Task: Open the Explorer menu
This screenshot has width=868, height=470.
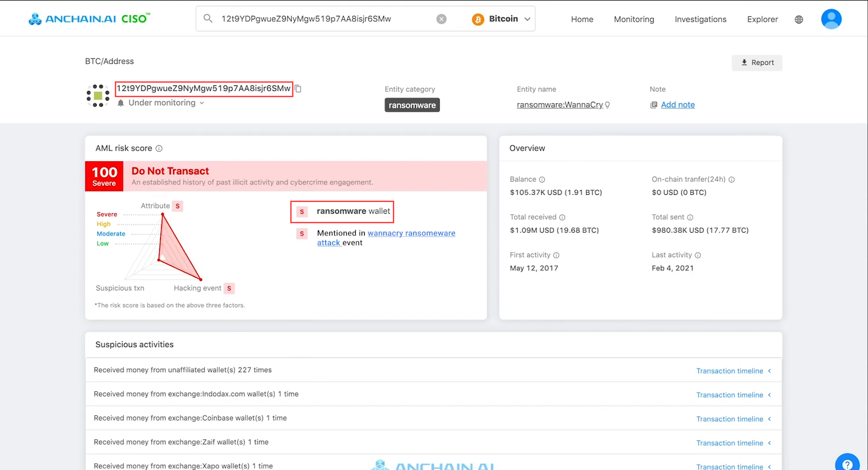Action: coord(762,19)
